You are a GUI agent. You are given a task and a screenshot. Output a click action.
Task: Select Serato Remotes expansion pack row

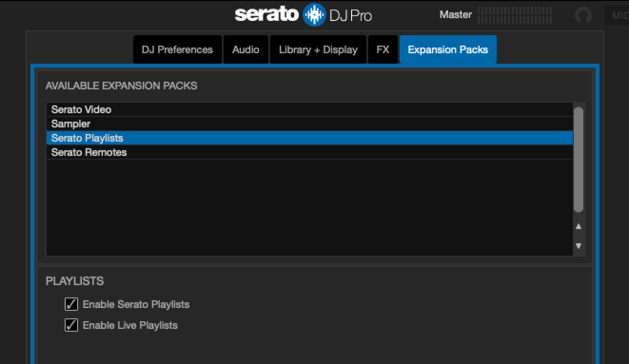pyautogui.click(x=310, y=152)
